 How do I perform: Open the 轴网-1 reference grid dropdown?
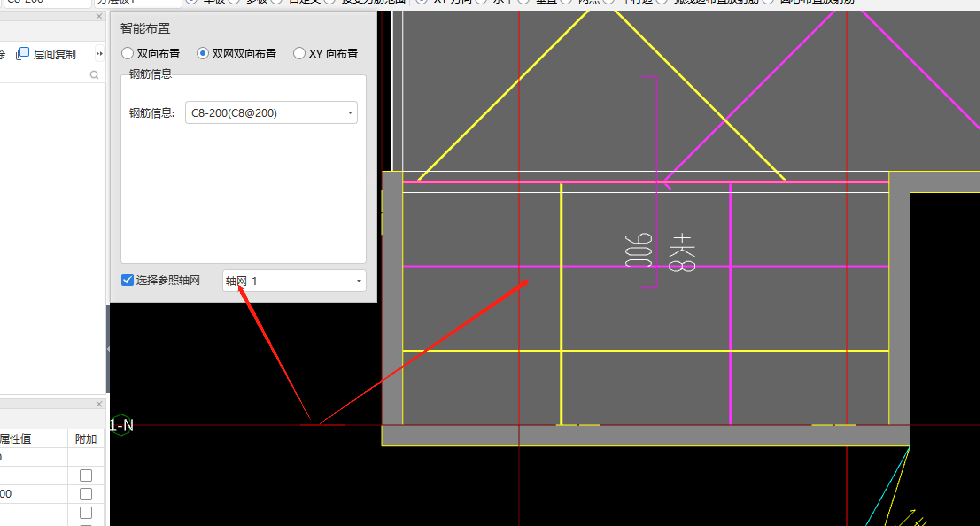tap(359, 281)
